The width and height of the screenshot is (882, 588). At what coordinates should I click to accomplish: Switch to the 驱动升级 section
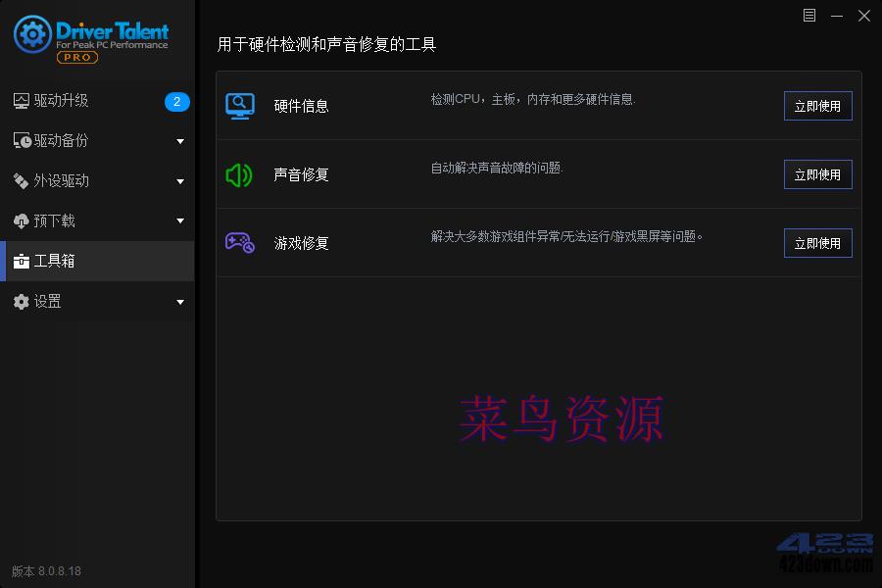coord(59,101)
